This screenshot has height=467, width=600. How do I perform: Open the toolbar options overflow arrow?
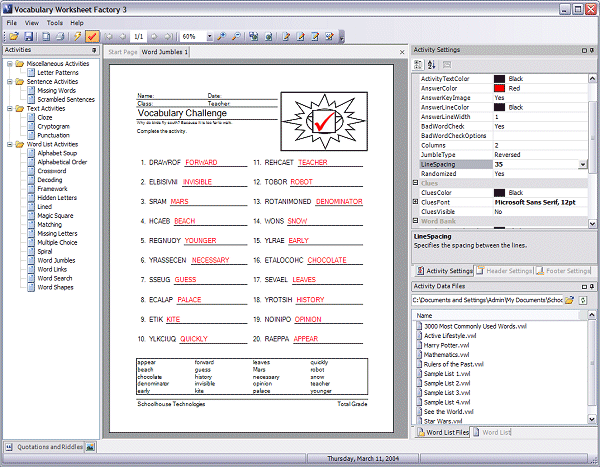coord(342,37)
